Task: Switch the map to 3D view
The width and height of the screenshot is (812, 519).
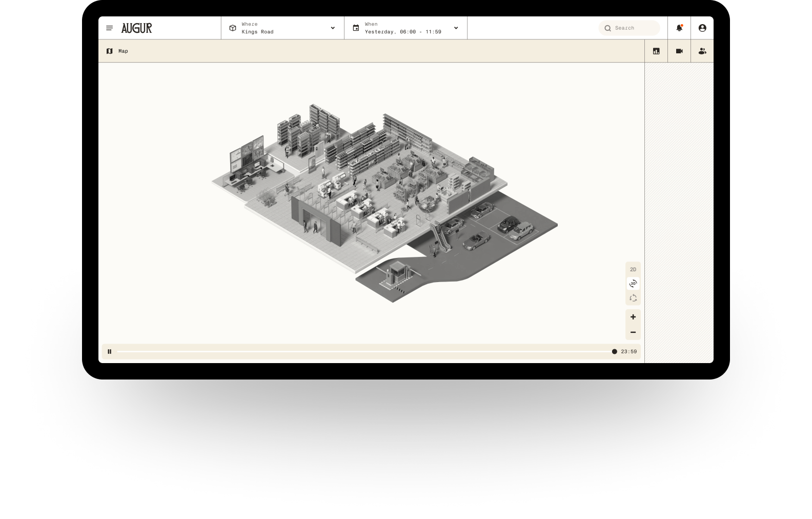Action: click(x=633, y=284)
